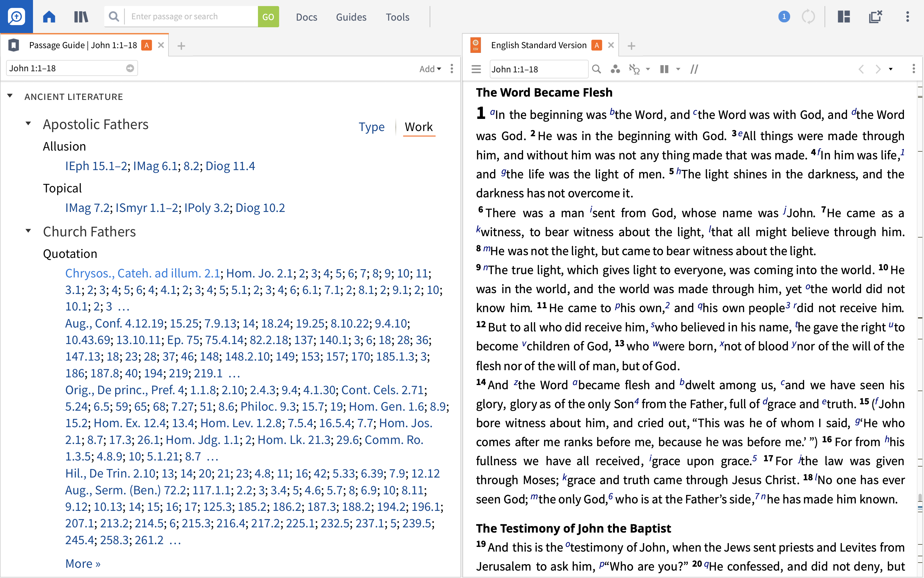Viewport: 924px width, 578px height.
Task: Toggle the multiple resources column view icon
Action: (664, 69)
